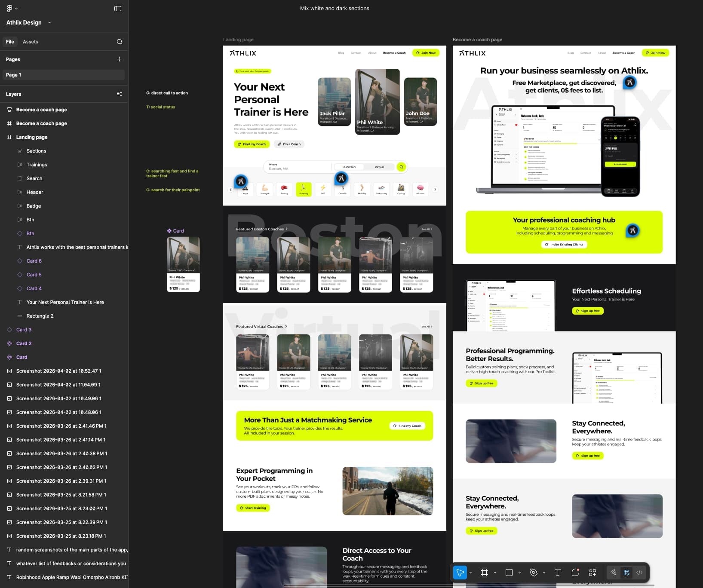Select the Move tool in the toolbar
This screenshot has height=588, width=703.
(460, 573)
